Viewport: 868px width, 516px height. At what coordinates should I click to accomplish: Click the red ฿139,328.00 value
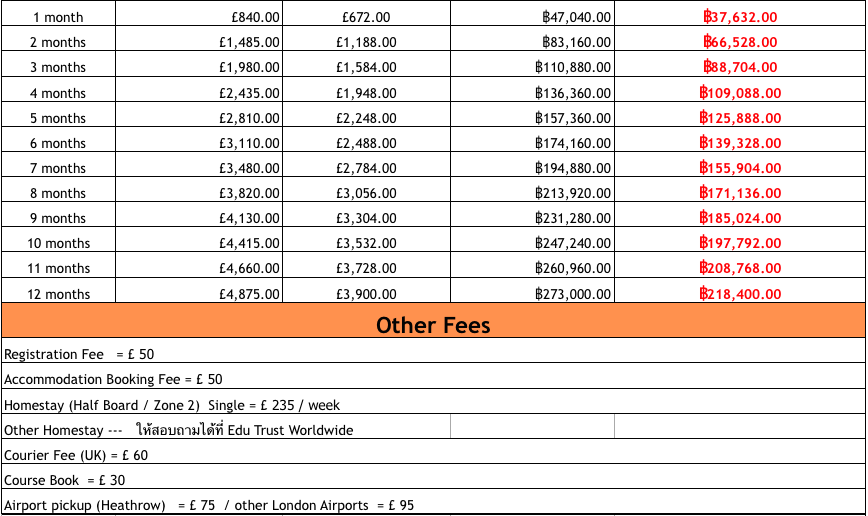[x=740, y=143]
